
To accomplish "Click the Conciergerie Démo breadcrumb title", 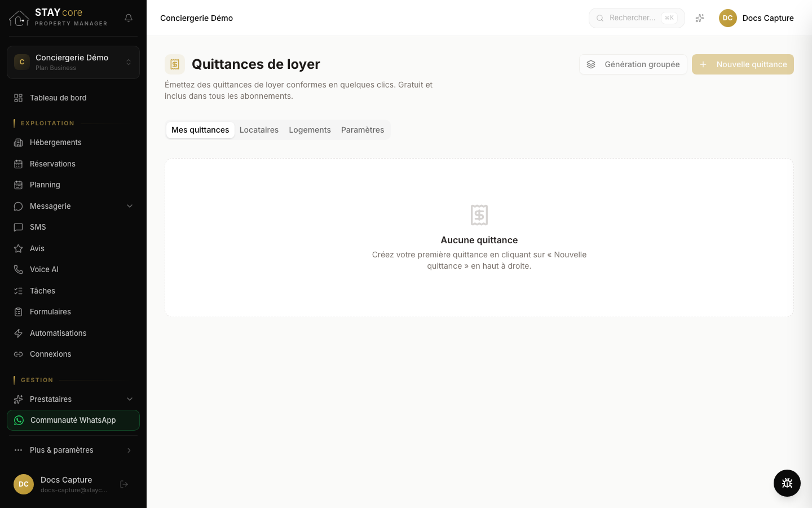I will [196, 18].
